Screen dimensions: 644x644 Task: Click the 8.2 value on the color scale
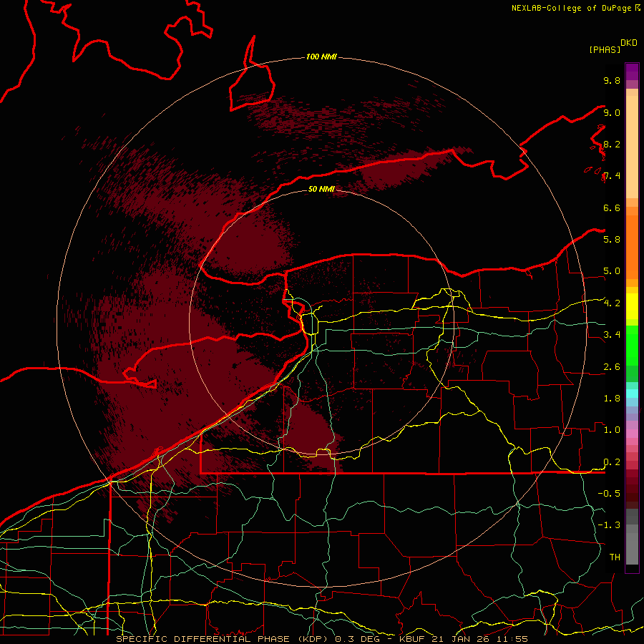click(612, 144)
